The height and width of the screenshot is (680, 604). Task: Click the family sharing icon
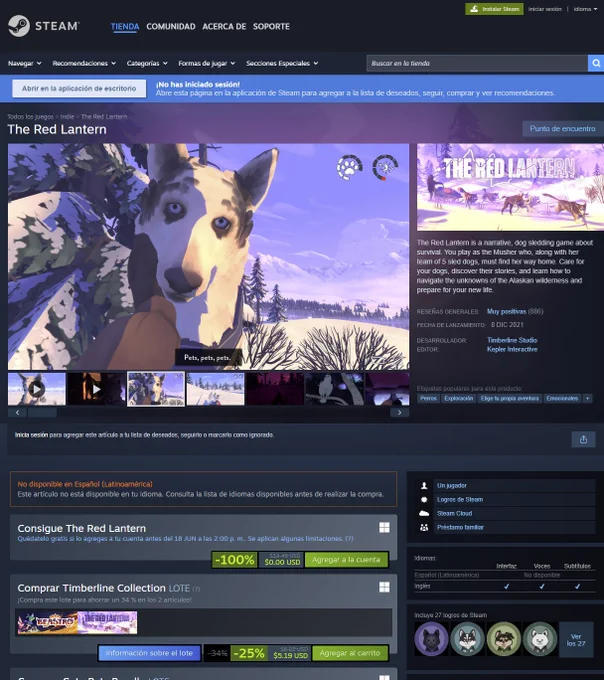tap(424, 527)
